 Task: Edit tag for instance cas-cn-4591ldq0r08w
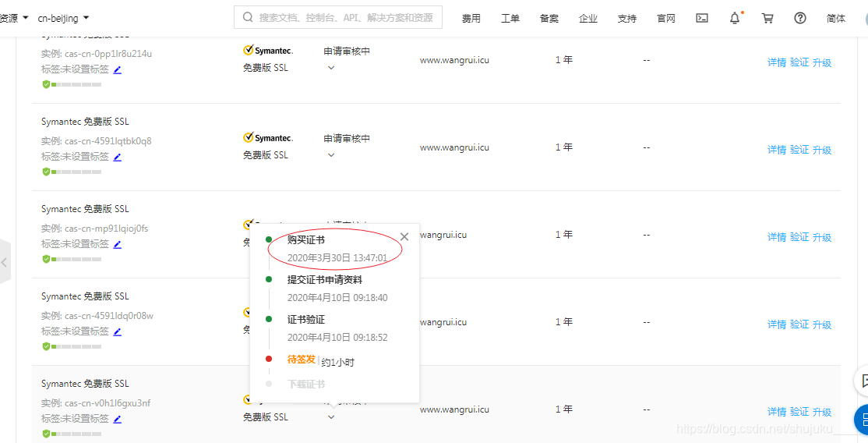[117, 331]
